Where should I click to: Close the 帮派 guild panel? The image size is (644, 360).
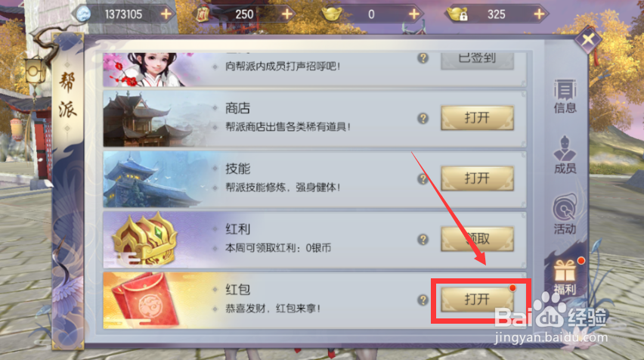pyautogui.click(x=588, y=40)
